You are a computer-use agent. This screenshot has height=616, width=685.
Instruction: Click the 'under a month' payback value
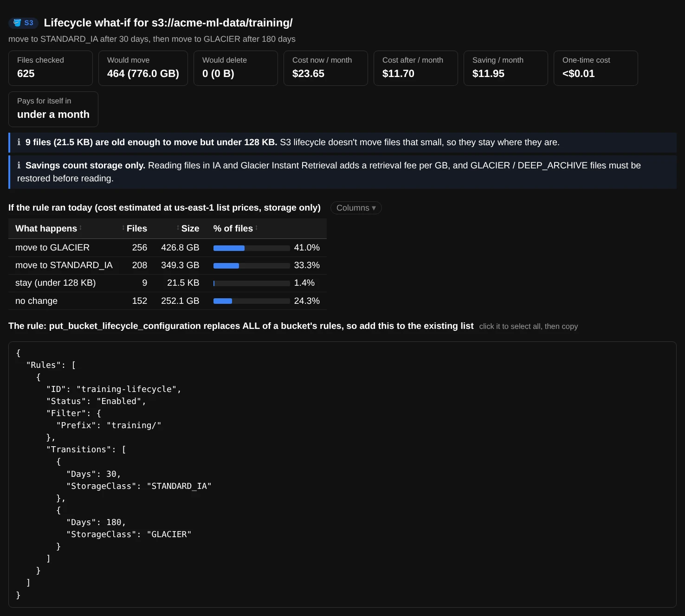pos(53,115)
